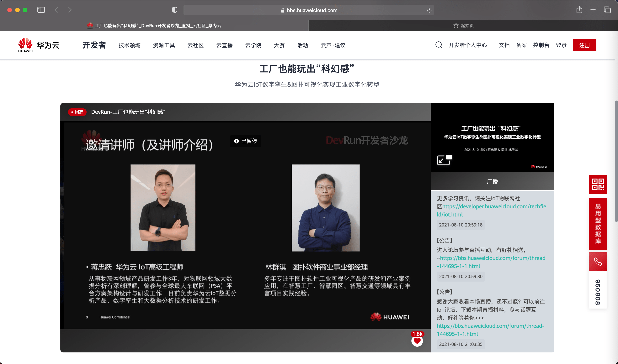This screenshot has width=618, height=364.
Task: Reload the page with the refresh icon
Action: 429,10
